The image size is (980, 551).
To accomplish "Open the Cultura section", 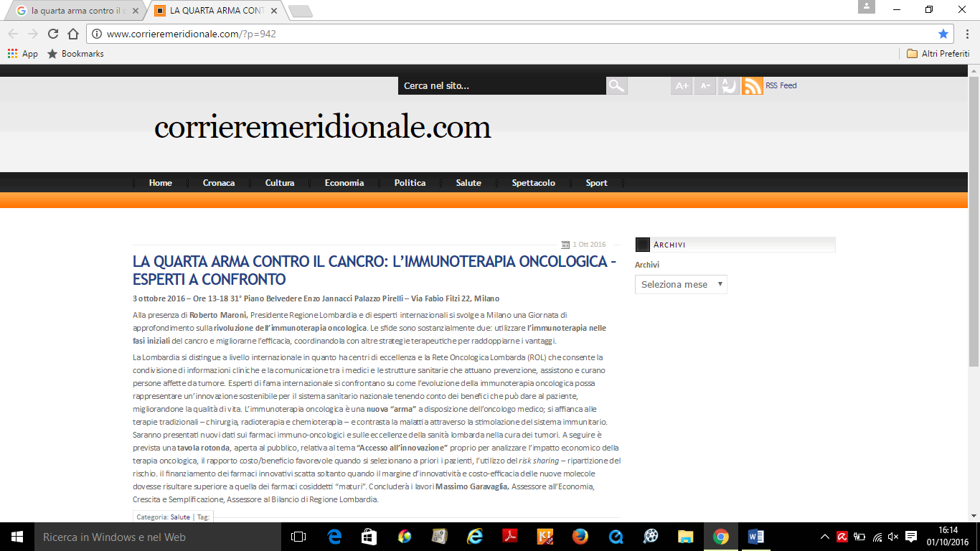I will pyautogui.click(x=280, y=183).
